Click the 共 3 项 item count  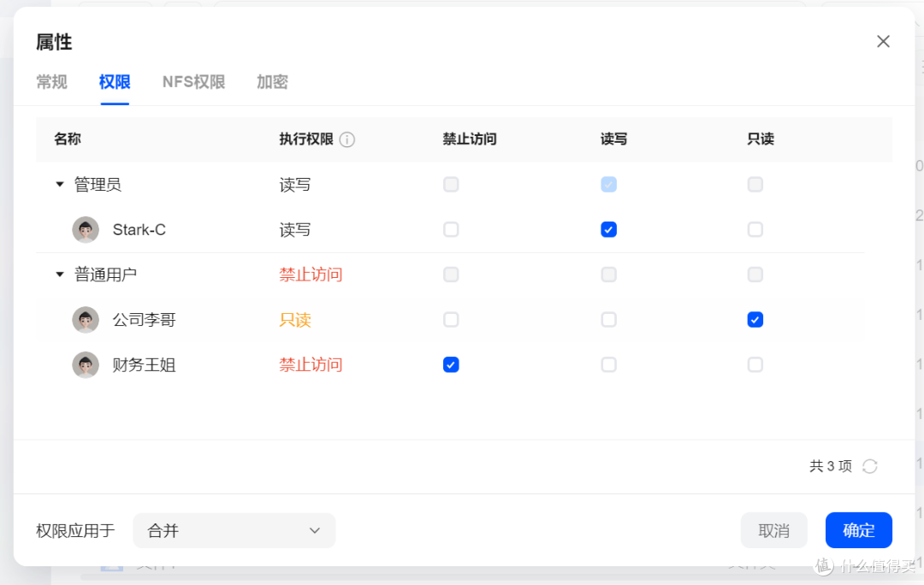click(x=830, y=466)
